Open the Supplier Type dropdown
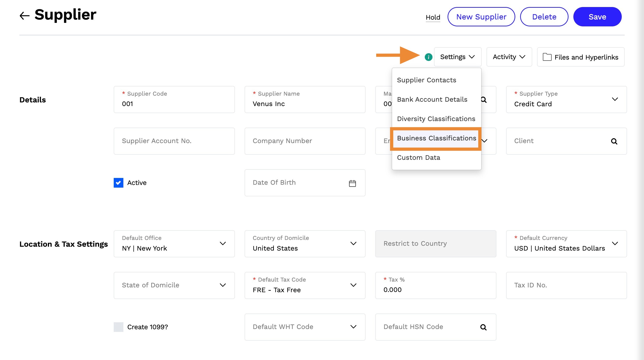The width and height of the screenshot is (644, 360). 566,100
